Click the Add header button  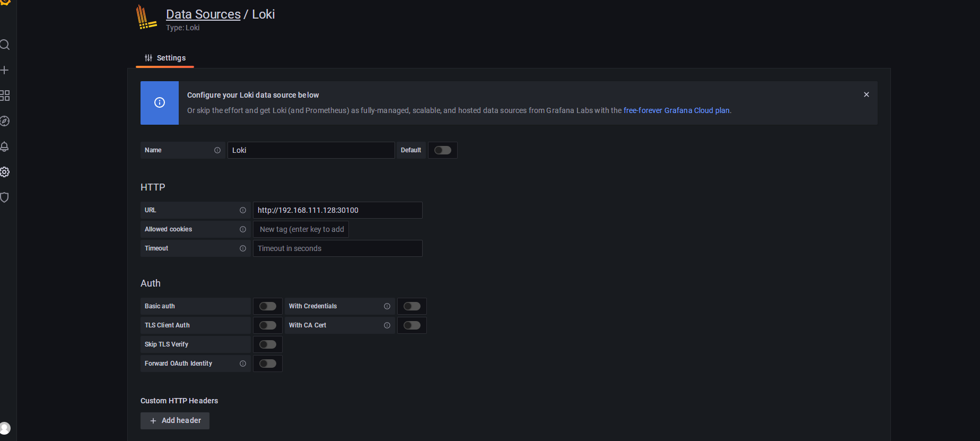point(175,420)
